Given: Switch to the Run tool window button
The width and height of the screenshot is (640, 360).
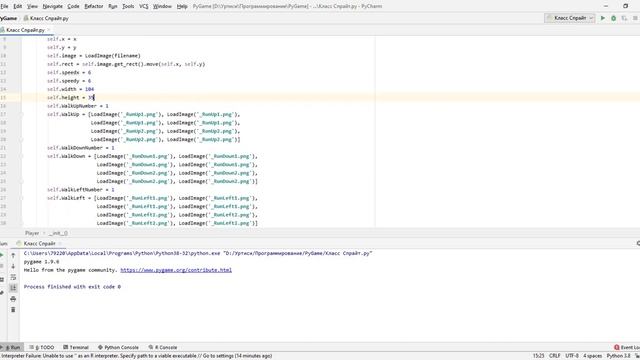Looking at the screenshot, I should click(x=11, y=347).
